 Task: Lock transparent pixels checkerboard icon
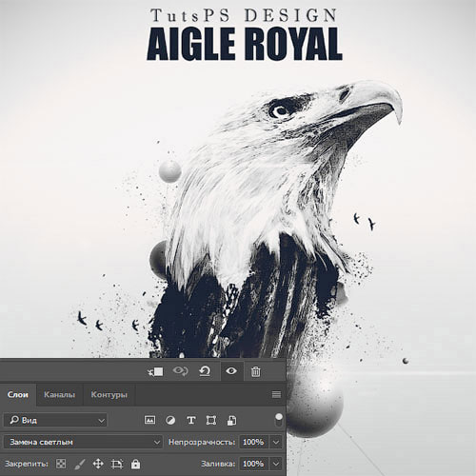[61, 464]
